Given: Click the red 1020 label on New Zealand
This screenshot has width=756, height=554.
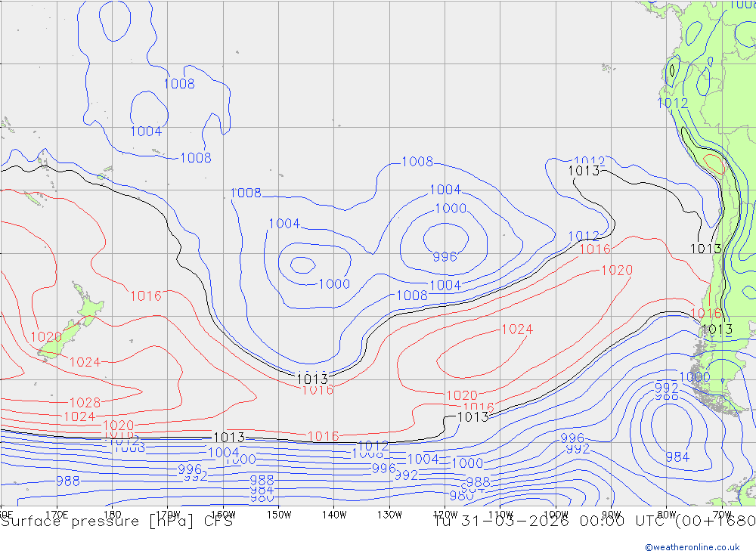Looking at the screenshot, I should (x=46, y=336).
